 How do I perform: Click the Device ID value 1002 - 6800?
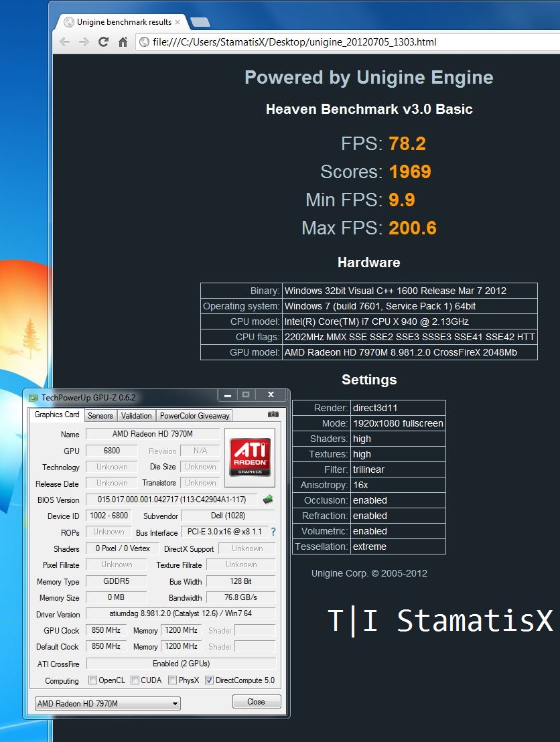point(109,516)
